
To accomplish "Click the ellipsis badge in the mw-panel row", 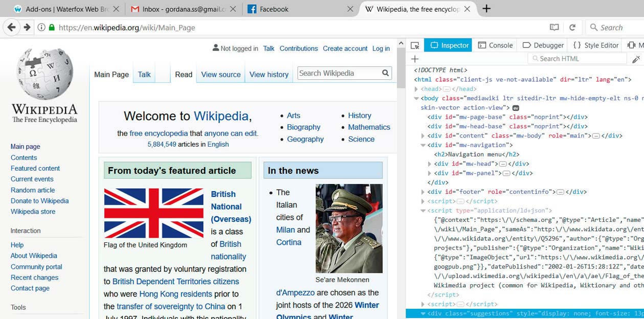I will pos(506,173).
